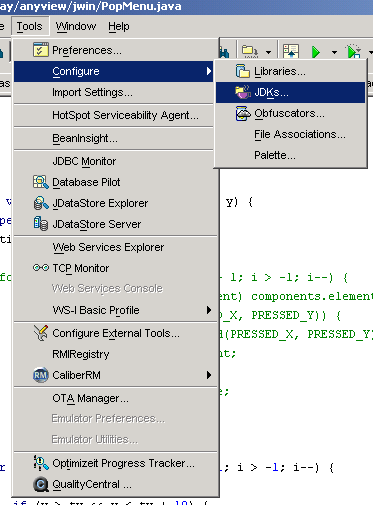Click the JDKs coffee cup icon
373x505 pixels.
(243, 92)
